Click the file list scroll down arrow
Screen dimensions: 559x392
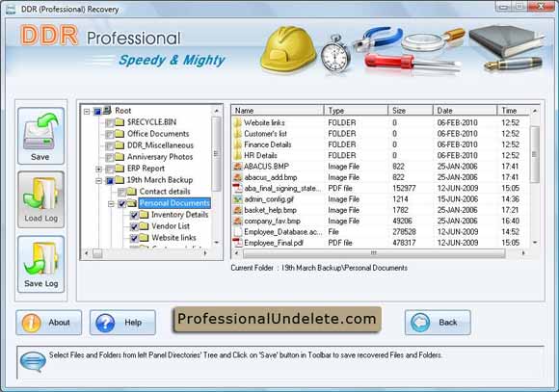tap(535, 243)
